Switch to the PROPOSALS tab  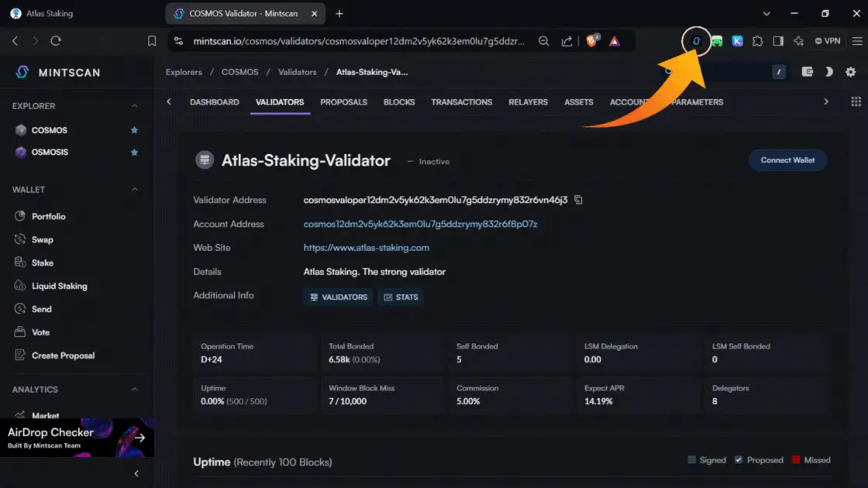(x=343, y=102)
